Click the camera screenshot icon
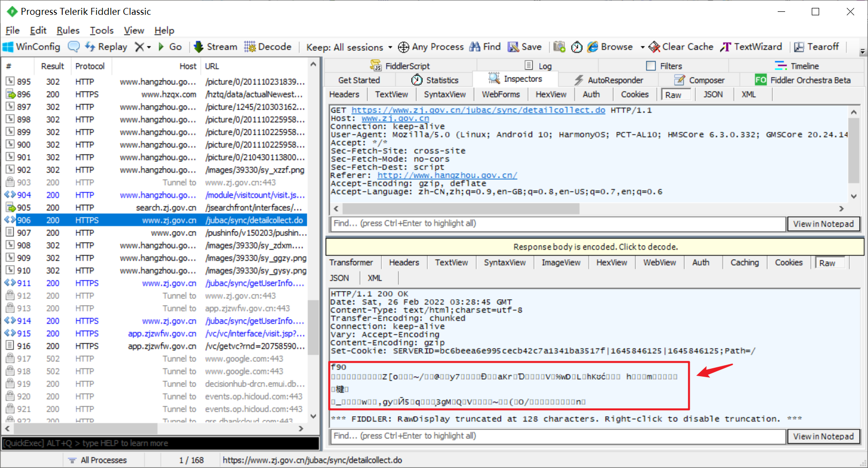 click(559, 47)
